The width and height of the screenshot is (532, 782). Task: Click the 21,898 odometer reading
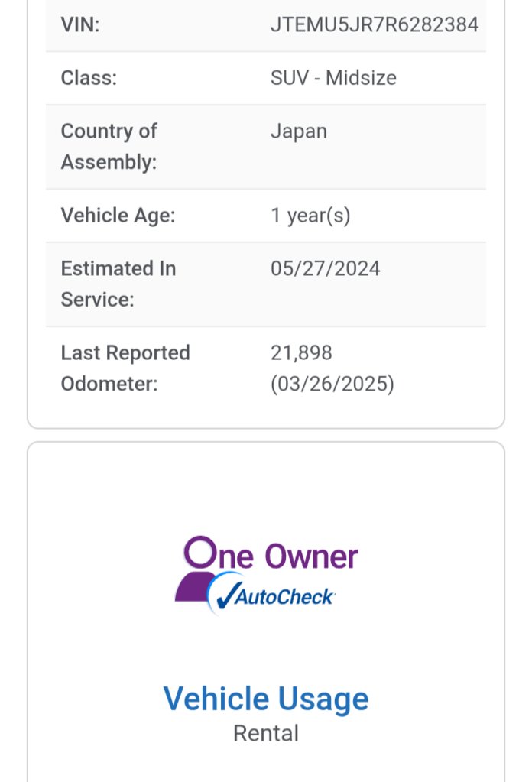pos(301,353)
